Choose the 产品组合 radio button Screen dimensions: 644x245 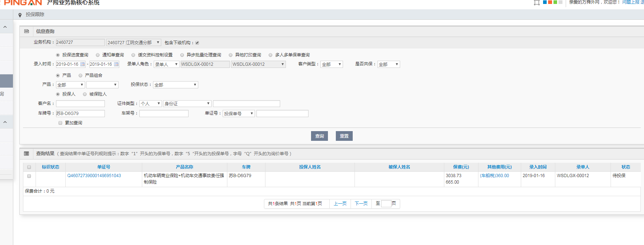tap(80, 75)
